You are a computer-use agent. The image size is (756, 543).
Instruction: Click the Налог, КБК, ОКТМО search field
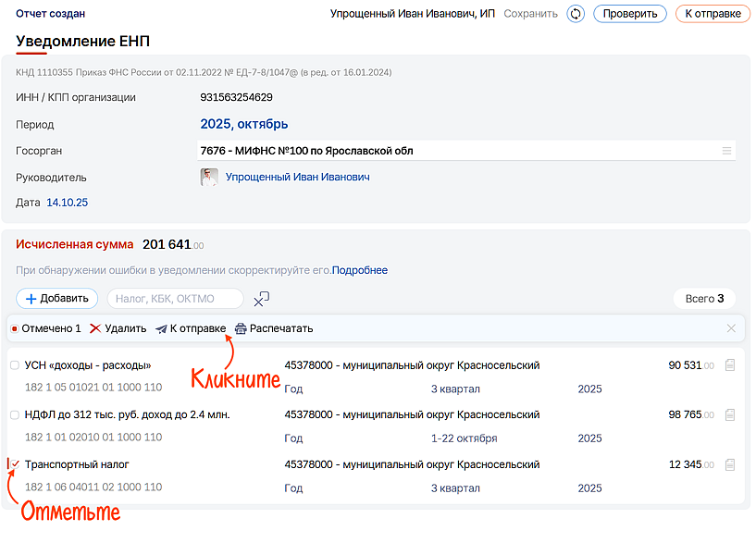[x=175, y=299]
